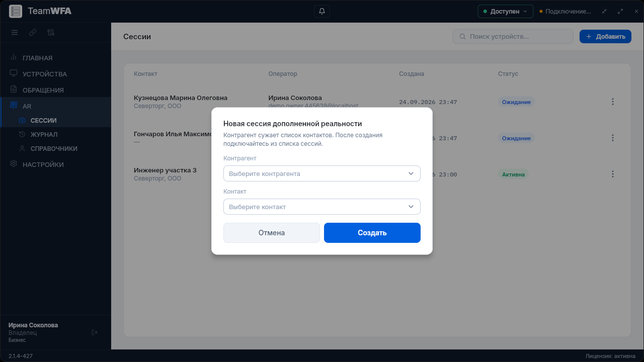The height and width of the screenshot is (362, 644).
Task: Click the Добавить button
Action: [x=605, y=36]
